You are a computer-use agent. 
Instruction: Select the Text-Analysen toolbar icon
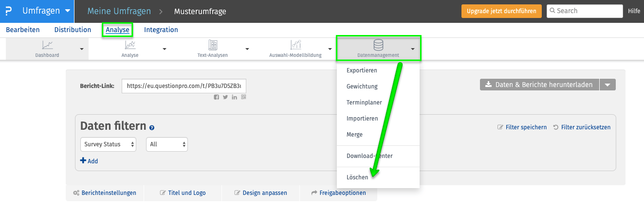213,45
